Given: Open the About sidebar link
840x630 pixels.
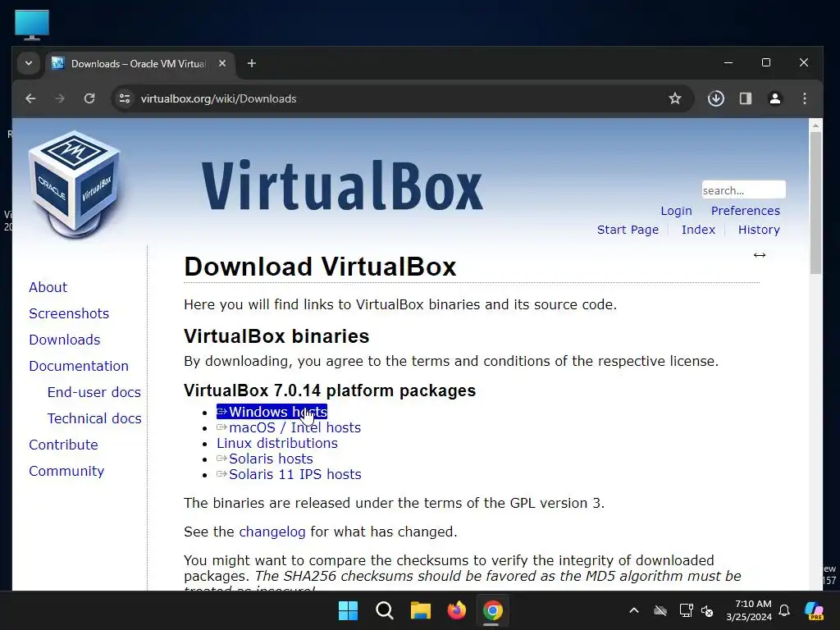Looking at the screenshot, I should (x=48, y=287).
